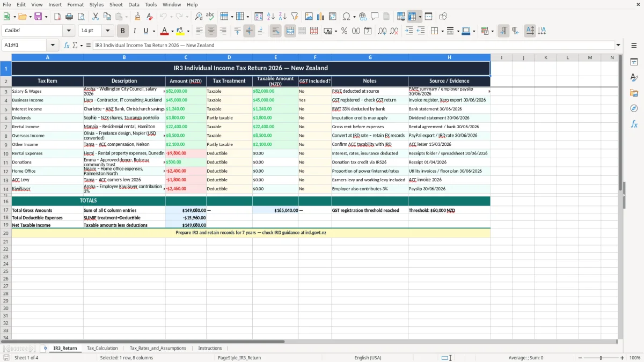644x362 pixels.
Task: Sort descending Z to A
Action: pyautogui.click(x=283, y=17)
